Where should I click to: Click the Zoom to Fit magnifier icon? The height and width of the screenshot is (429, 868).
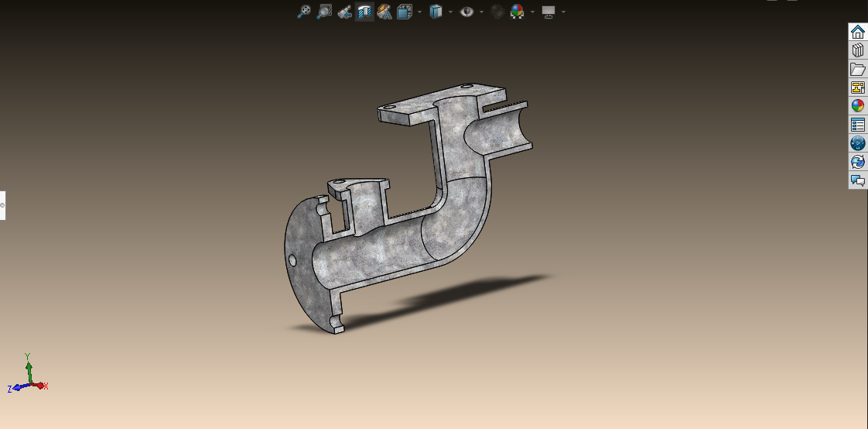click(305, 12)
